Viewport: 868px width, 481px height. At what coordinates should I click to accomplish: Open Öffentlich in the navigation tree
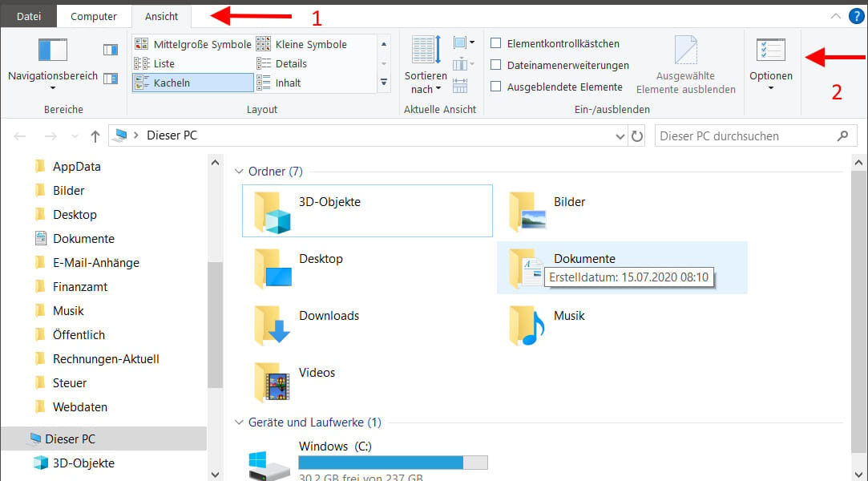pyautogui.click(x=79, y=335)
